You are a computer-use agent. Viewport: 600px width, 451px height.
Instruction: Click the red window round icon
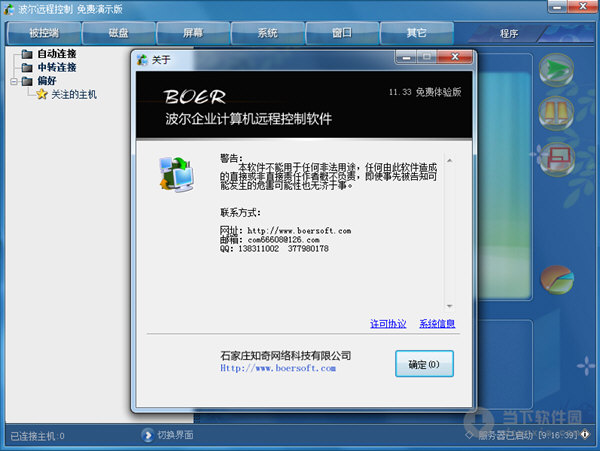pyautogui.click(x=557, y=158)
